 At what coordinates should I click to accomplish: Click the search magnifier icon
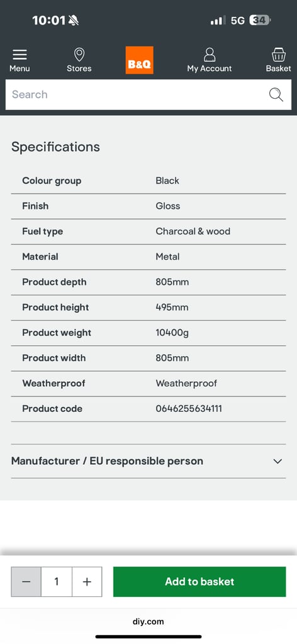tap(276, 94)
